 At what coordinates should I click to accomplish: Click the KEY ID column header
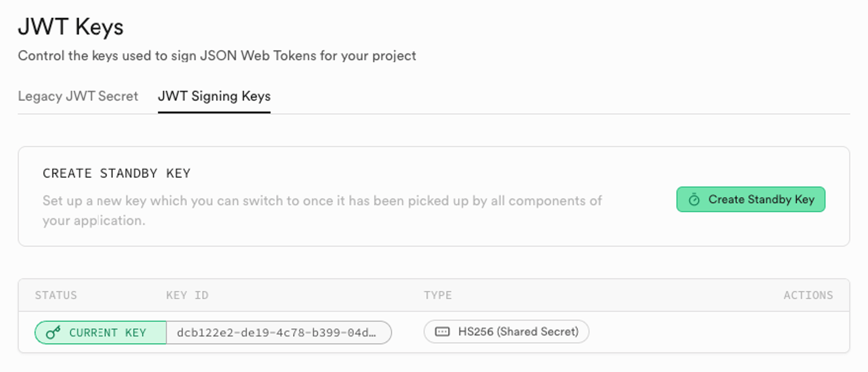tap(187, 295)
